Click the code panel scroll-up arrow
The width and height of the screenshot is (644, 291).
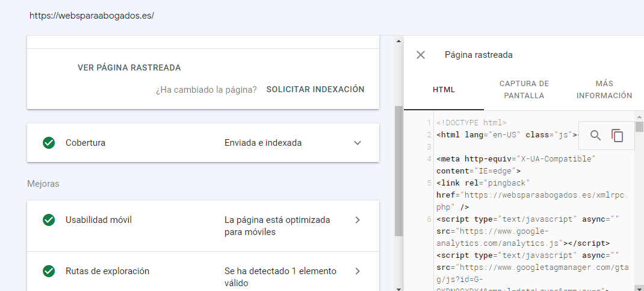click(x=639, y=116)
